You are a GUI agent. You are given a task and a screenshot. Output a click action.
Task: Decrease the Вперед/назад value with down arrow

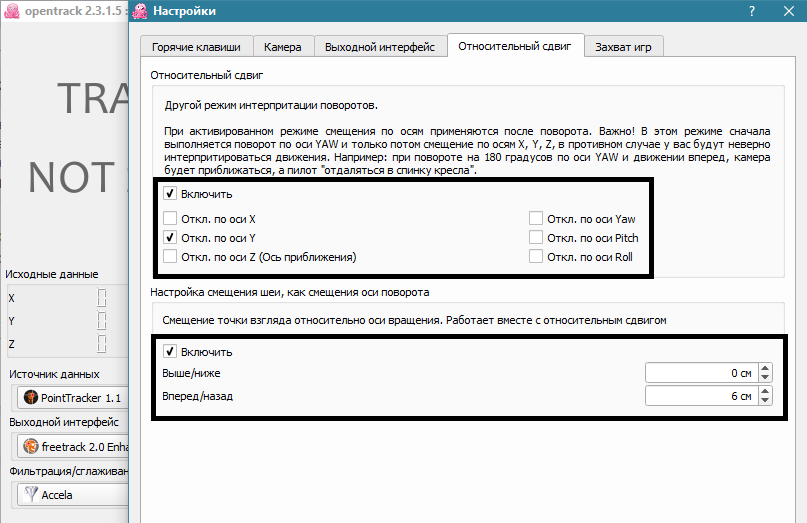765,400
